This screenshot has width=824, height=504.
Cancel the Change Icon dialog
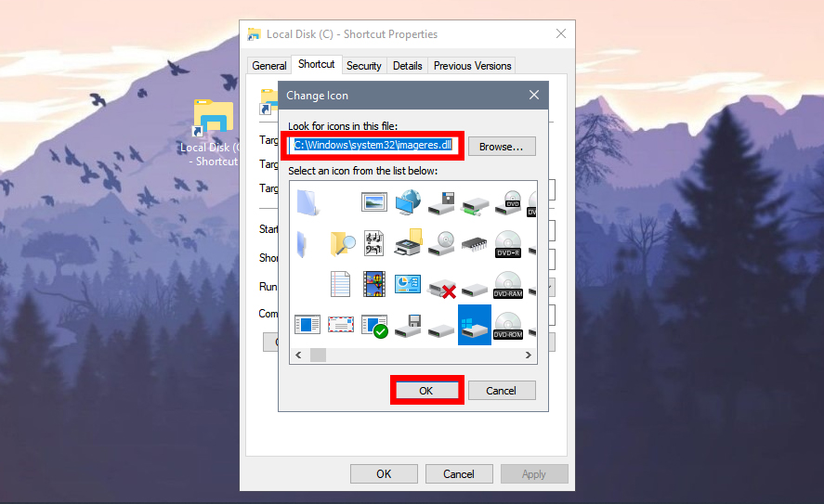click(502, 391)
